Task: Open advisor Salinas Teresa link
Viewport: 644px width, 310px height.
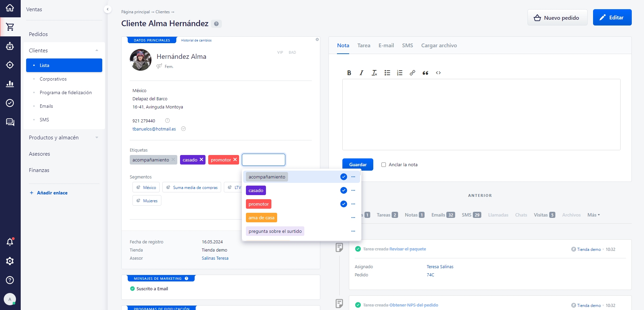Action: click(x=215, y=258)
